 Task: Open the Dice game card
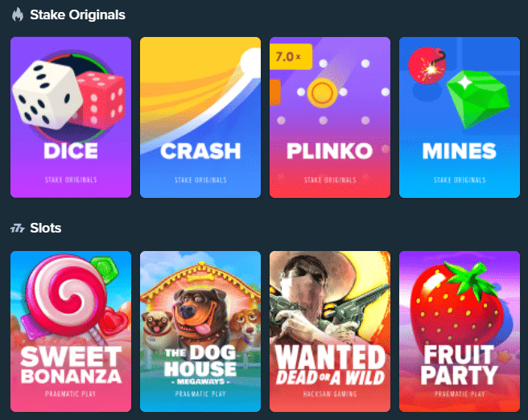click(x=71, y=117)
